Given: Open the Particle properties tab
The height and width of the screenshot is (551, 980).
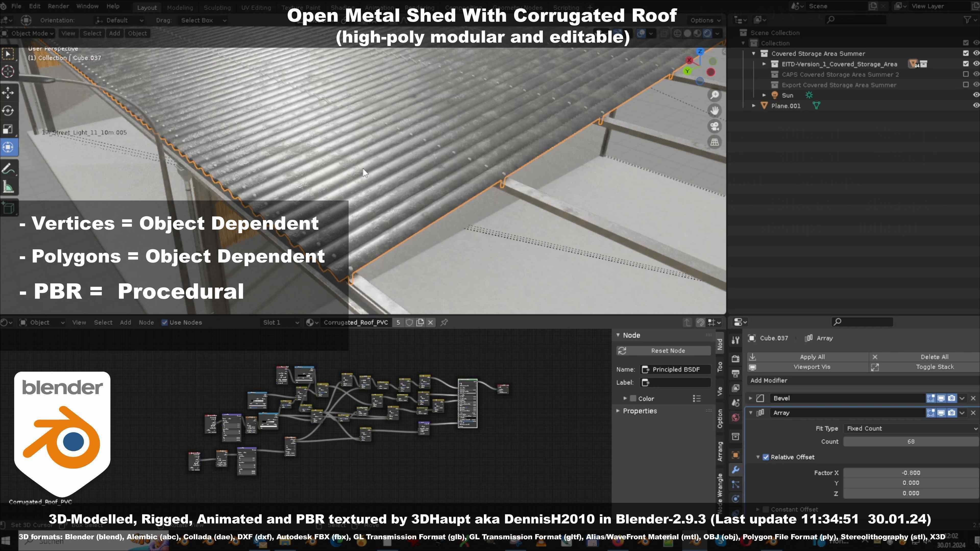Looking at the screenshot, I should click(735, 484).
